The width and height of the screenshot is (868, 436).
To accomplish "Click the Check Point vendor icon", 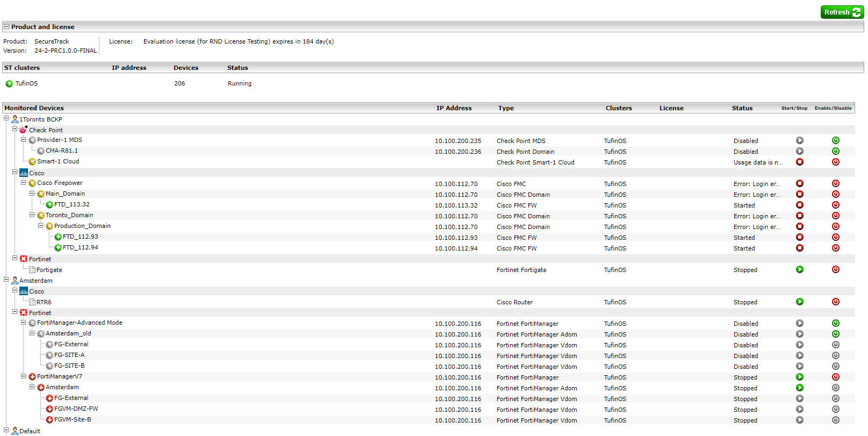I will pyautogui.click(x=23, y=130).
